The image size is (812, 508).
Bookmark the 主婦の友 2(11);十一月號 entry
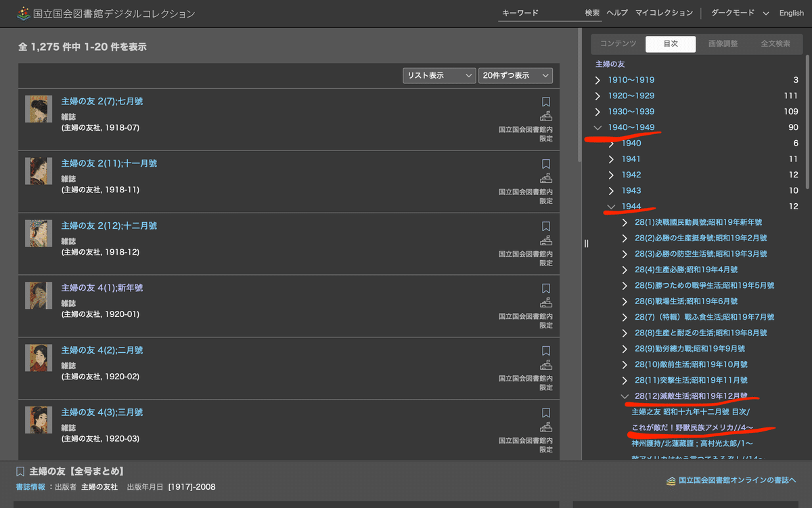546,165
